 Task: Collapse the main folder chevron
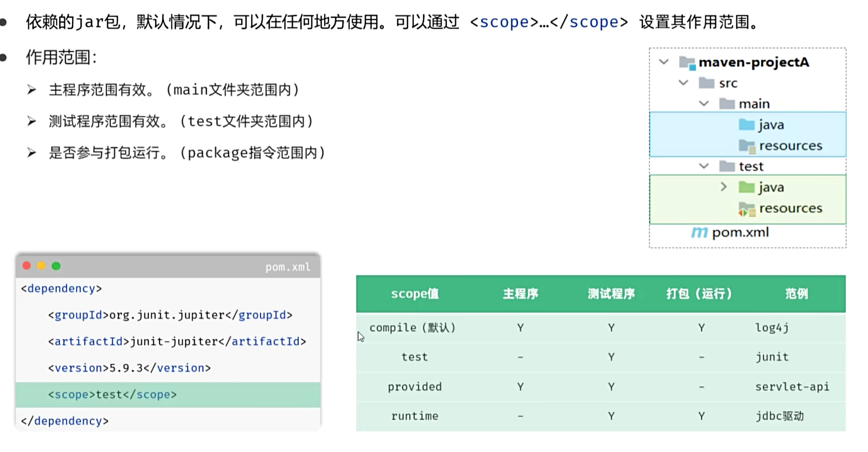pos(704,104)
